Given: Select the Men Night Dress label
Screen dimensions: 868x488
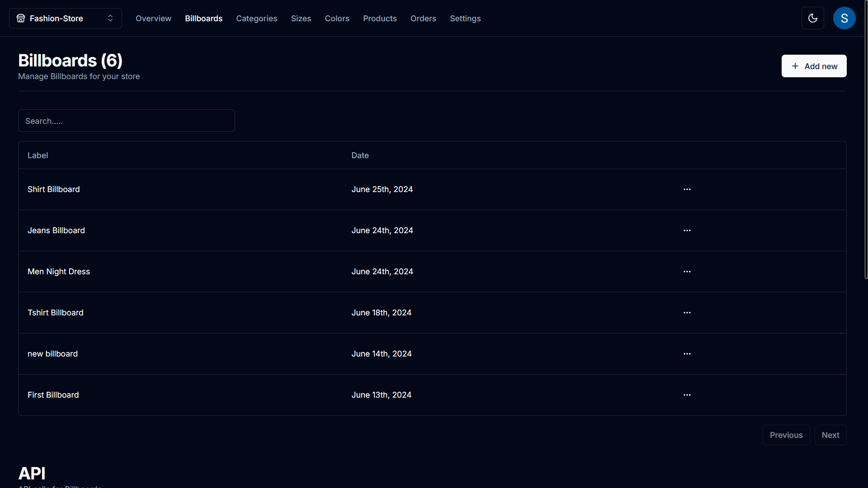Looking at the screenshot, I should pyautogui.click(x=59, y=272).
